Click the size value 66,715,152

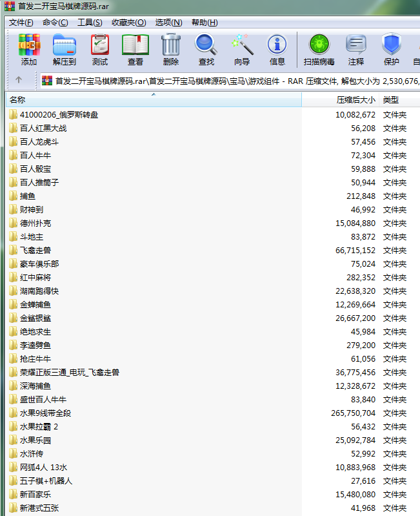click(355, 251)
